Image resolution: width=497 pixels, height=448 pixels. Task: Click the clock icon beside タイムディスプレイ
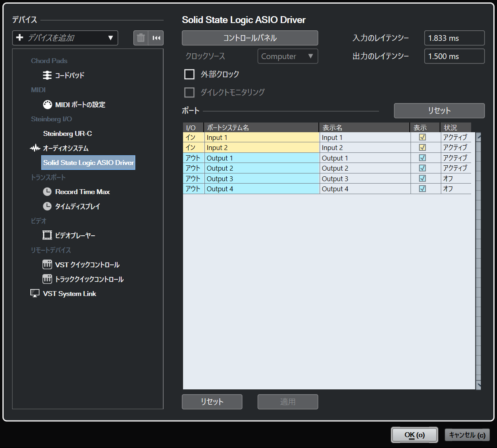tap(47, 206)
